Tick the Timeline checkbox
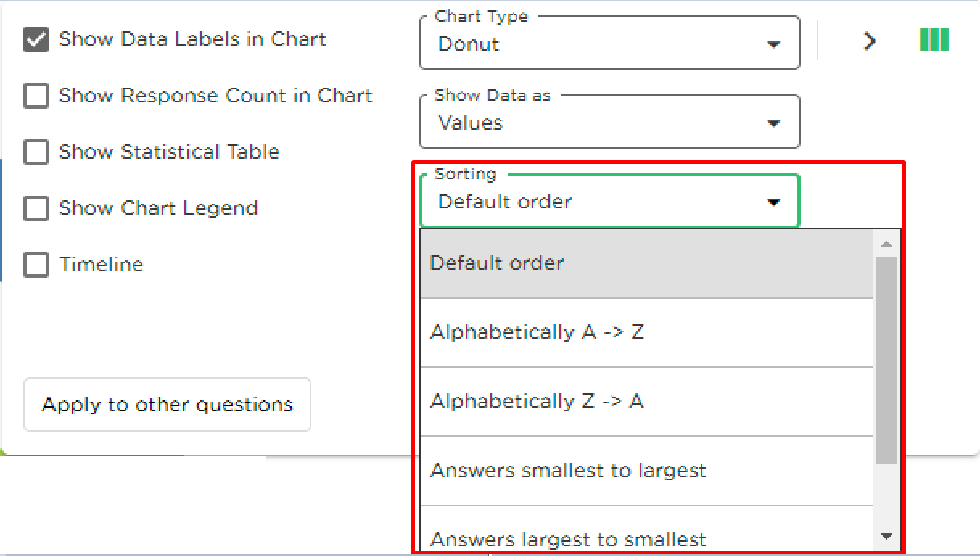The height and width of the screenshot is (556, 980). [36, 265]
